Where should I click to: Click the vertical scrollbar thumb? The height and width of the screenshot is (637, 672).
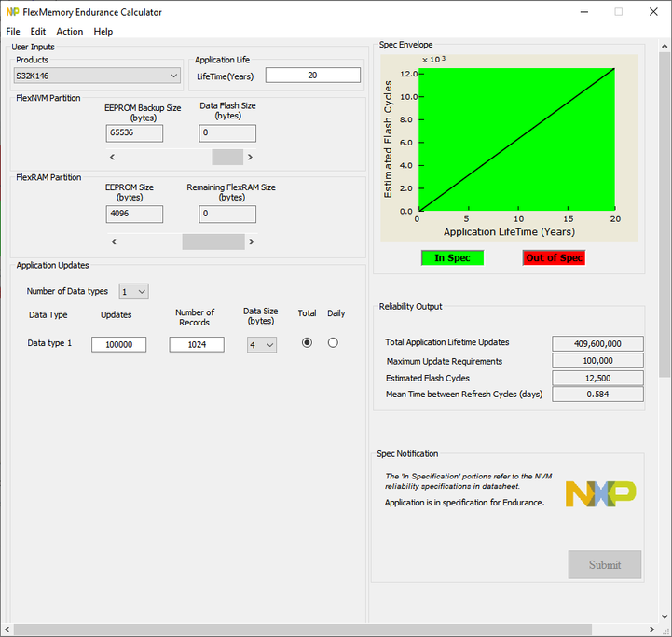pos(665,215)
